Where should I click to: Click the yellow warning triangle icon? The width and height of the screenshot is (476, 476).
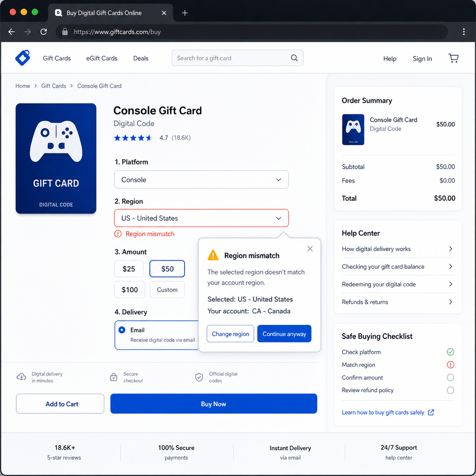click(x=213, y=255)
